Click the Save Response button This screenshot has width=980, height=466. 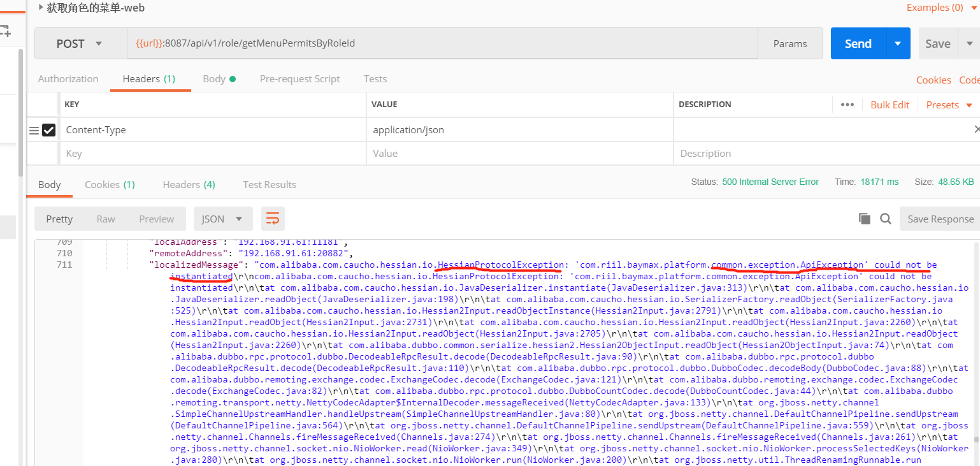tap(940, 219)
